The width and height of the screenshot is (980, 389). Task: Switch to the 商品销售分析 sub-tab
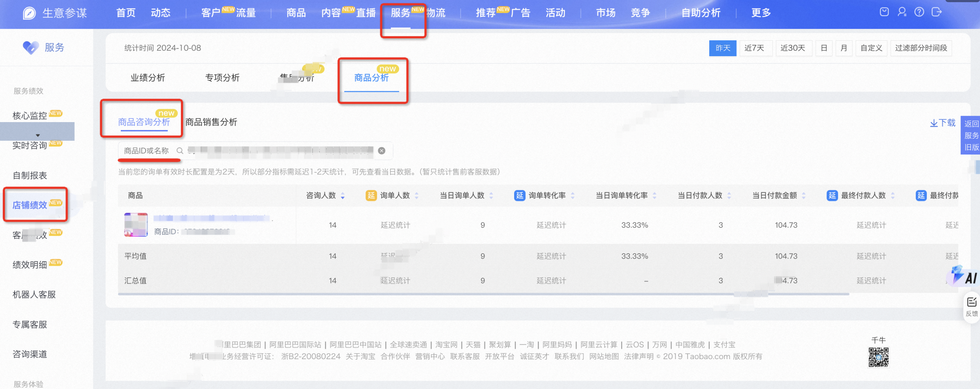211,122
